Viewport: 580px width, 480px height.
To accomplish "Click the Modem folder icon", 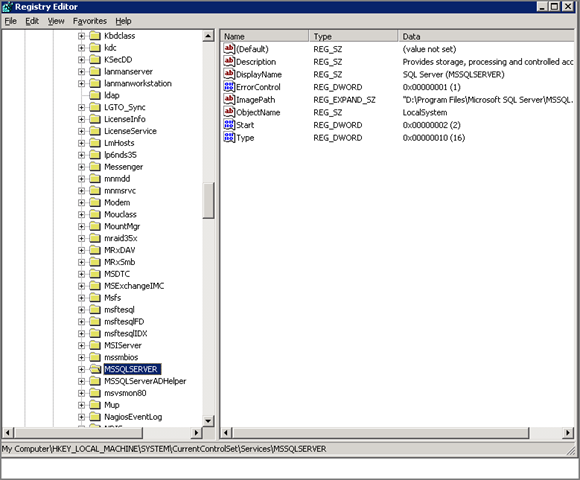I will [95, 203].
